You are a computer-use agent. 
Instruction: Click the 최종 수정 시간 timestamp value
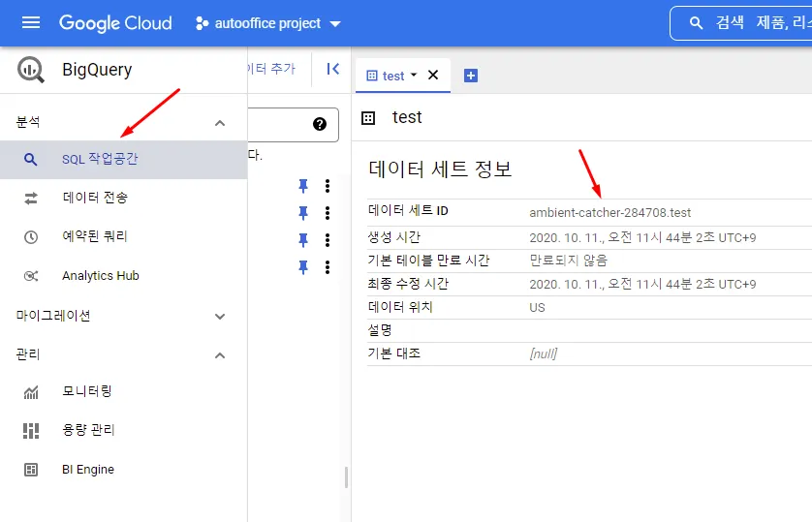click(642, 284)
